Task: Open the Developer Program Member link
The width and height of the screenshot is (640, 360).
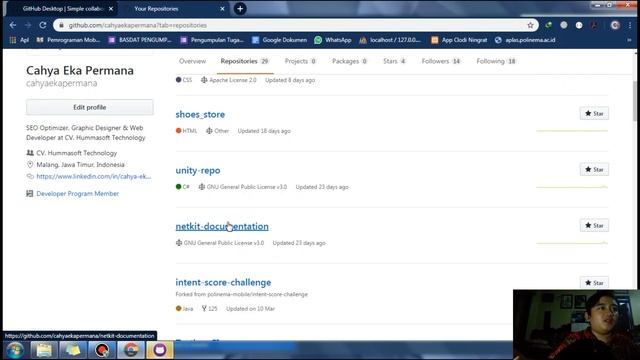Action: click(78, 193)
